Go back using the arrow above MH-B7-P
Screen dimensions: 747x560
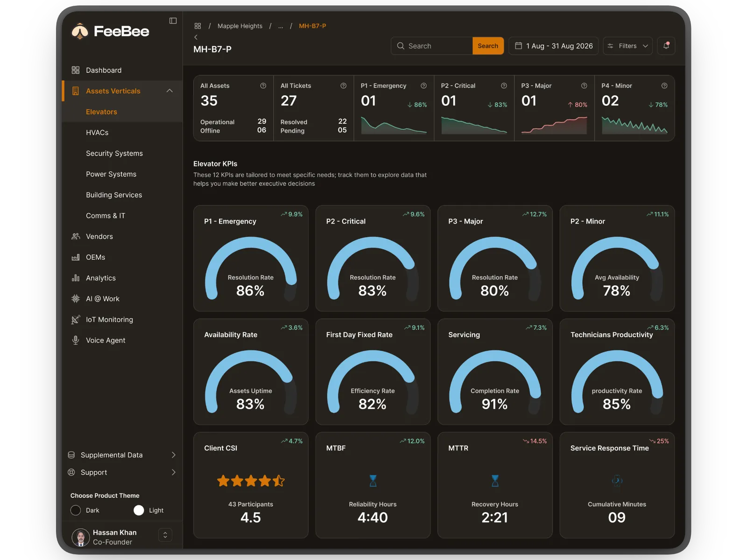pos(196,37)
